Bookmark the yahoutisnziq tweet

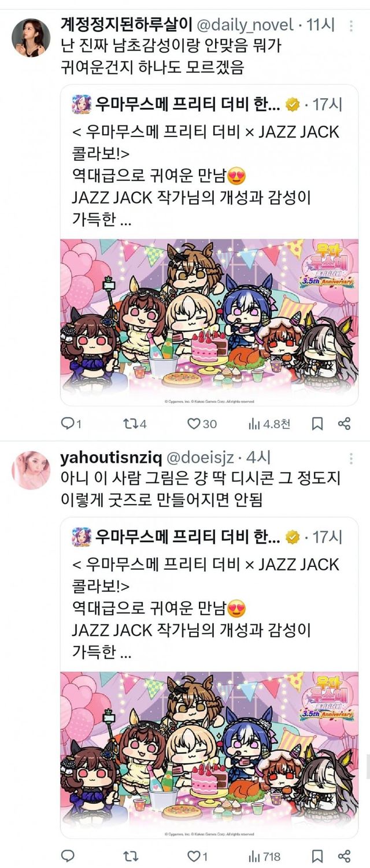[317, 855]
